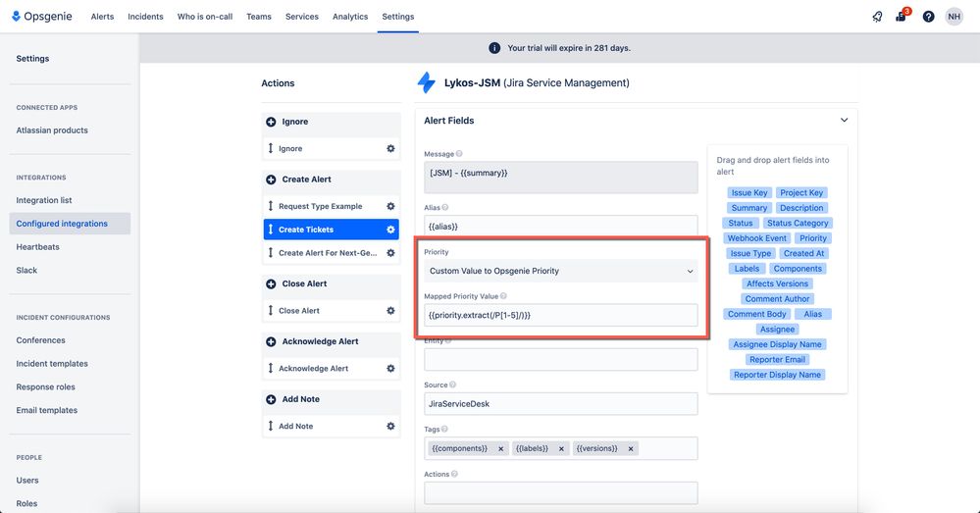Click the plus icon next to Add Note
The width and height of the screenshot is (980, 513).
pyautogui.click(x=271, y=399)
